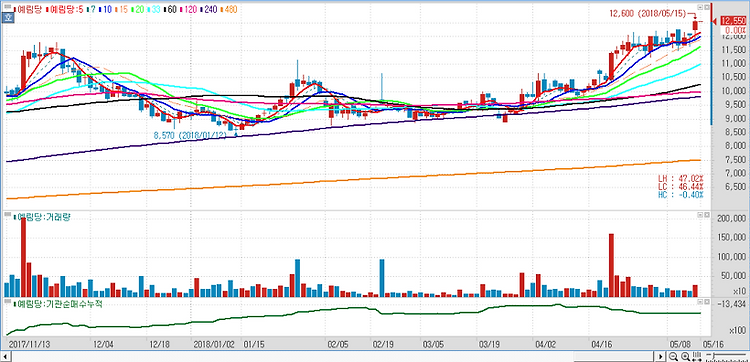Viewport: 750px width, 362px height.
Task: Zoom out the chart with magnifier minus
Action: pyautogui.click(x=673, y=356)
